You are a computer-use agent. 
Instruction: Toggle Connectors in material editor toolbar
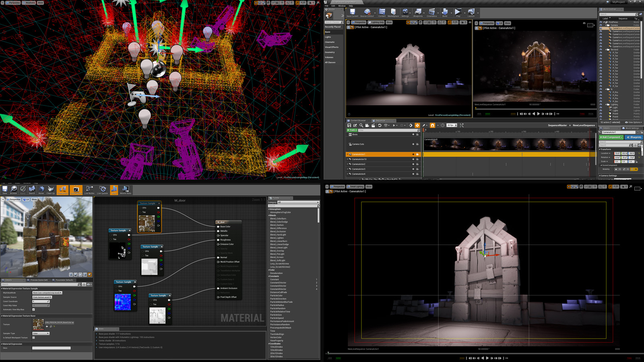point(62,190)
